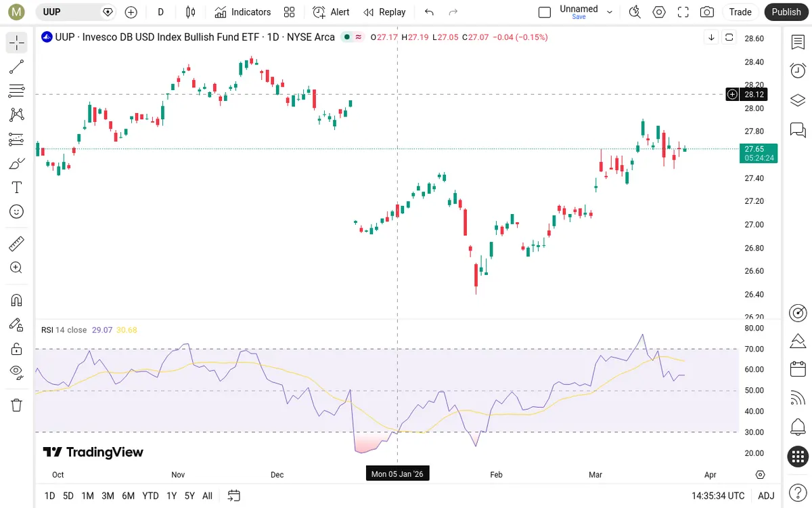The width and height of the screenshot is (812, 508).
Task: Create a new Alert
Action: (x=331, y=12)
